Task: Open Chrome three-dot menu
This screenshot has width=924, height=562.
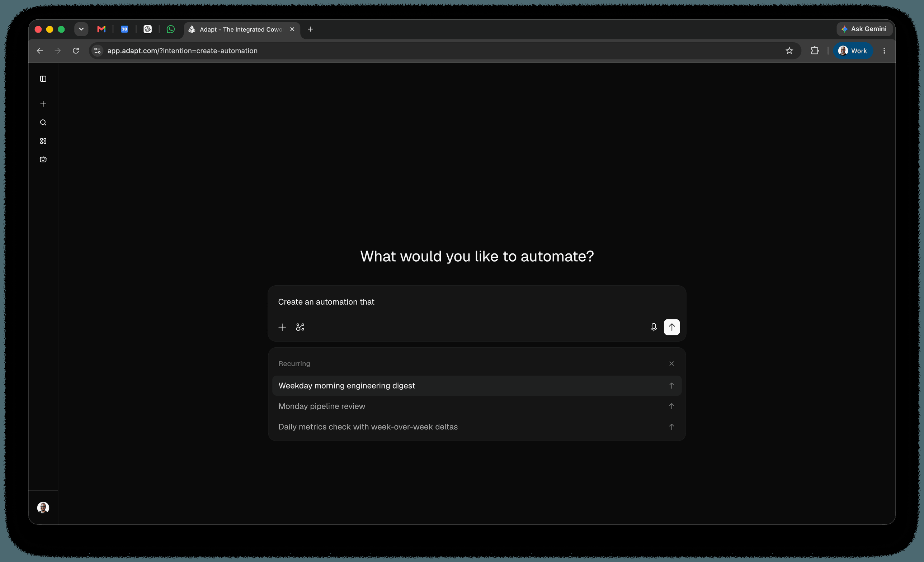Action: 884,51
